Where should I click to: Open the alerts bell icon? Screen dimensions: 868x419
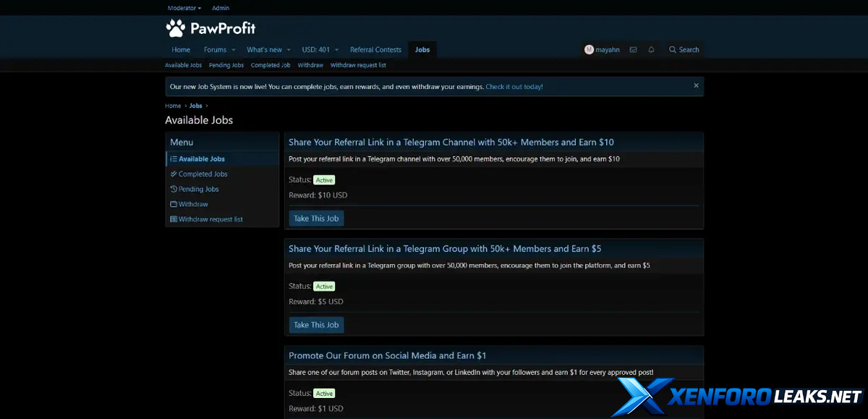pos(651,50)
